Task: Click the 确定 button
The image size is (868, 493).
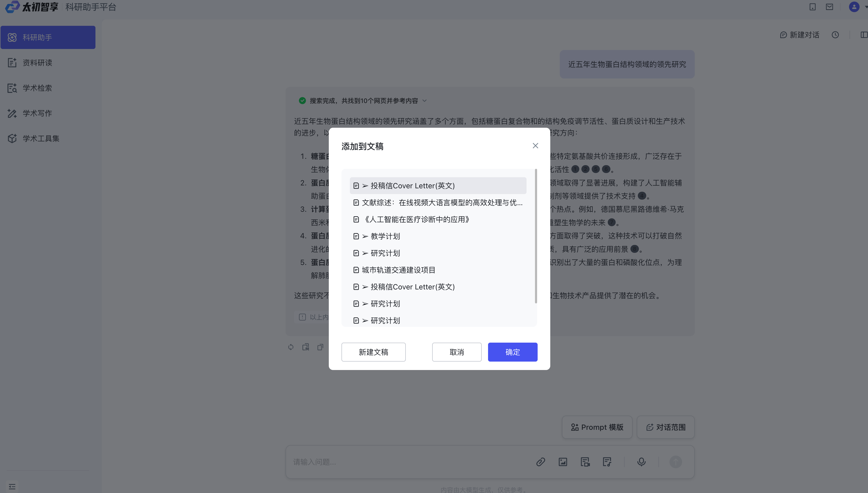Action: (x=513, y=352)
